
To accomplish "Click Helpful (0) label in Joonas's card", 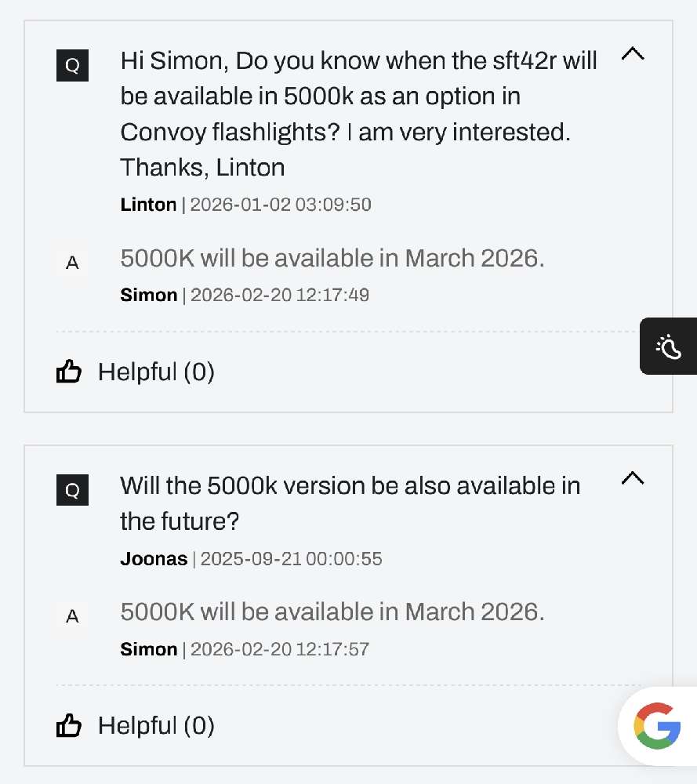I will (156, 725).
